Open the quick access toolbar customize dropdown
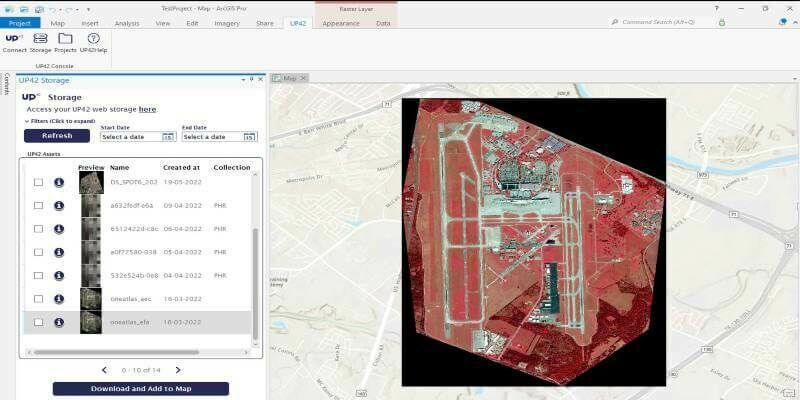This screenshot has height=400, width=800. click(88, 9)
